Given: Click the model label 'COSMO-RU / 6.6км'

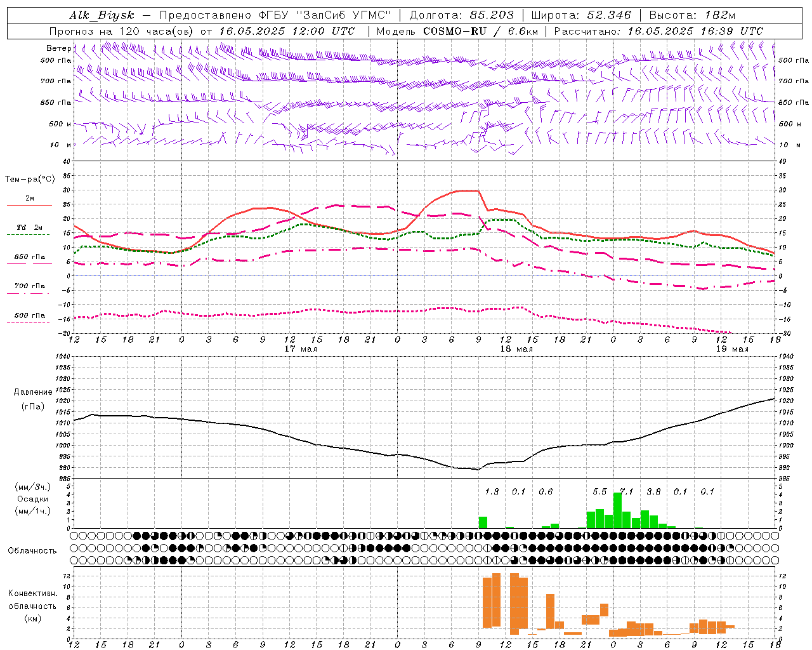Looking at the screenshot, I should [480, 31].
